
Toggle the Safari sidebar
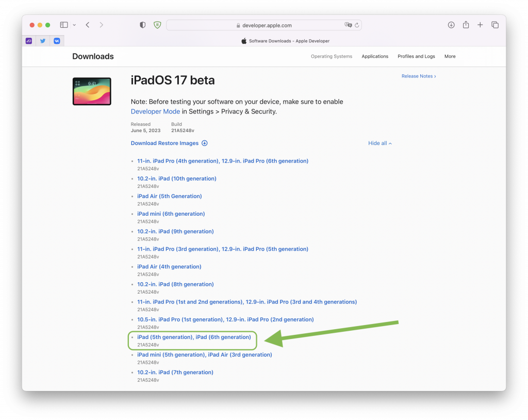tap(64, 25)
